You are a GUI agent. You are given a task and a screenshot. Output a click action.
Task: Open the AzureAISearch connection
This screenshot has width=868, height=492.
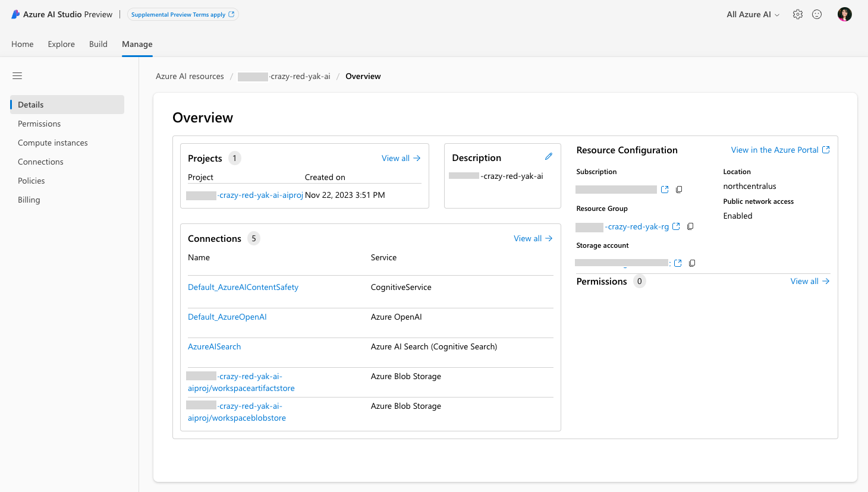[x=215, y=346]
